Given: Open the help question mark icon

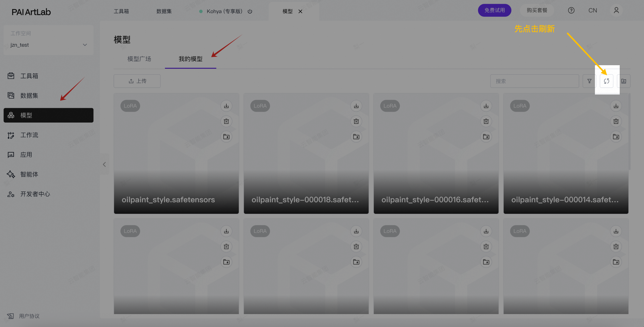Looking at the screenshot, I should click(x=571, y=10).
